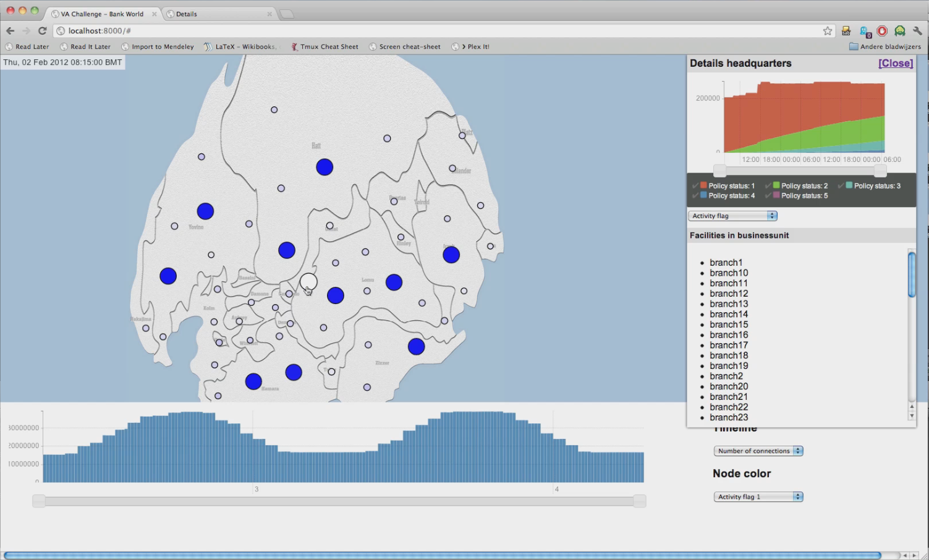Select the large blue node near Halt

click(325, 167)
